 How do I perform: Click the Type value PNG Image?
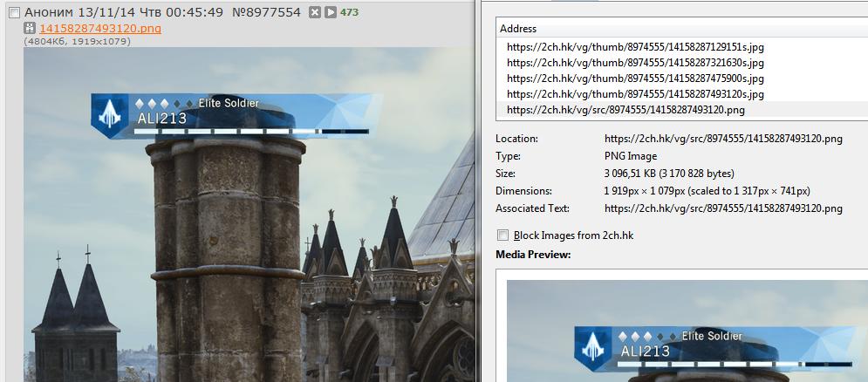click(631, 156)
